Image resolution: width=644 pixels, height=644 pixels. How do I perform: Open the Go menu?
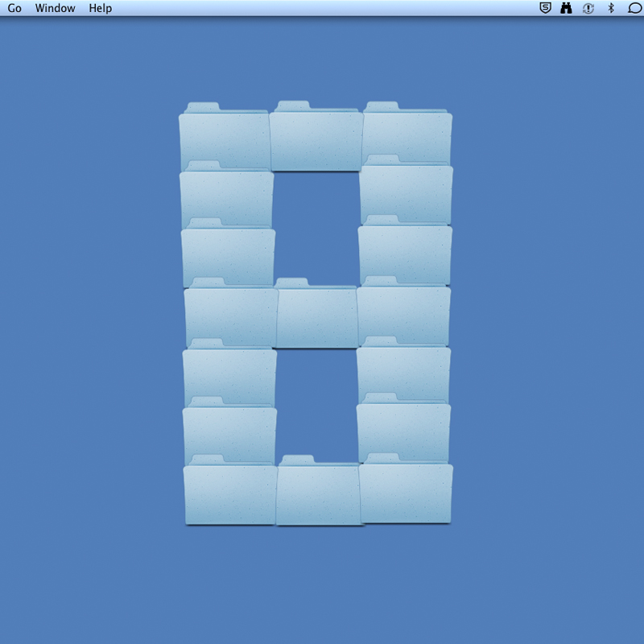(x=14, y=8)
